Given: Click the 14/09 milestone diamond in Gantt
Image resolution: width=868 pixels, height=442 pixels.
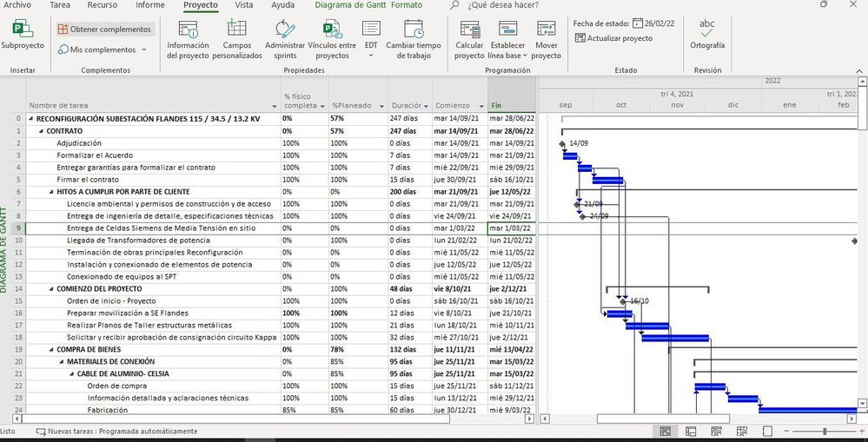Looking at the screenshot, I should [x=562, y=144].
